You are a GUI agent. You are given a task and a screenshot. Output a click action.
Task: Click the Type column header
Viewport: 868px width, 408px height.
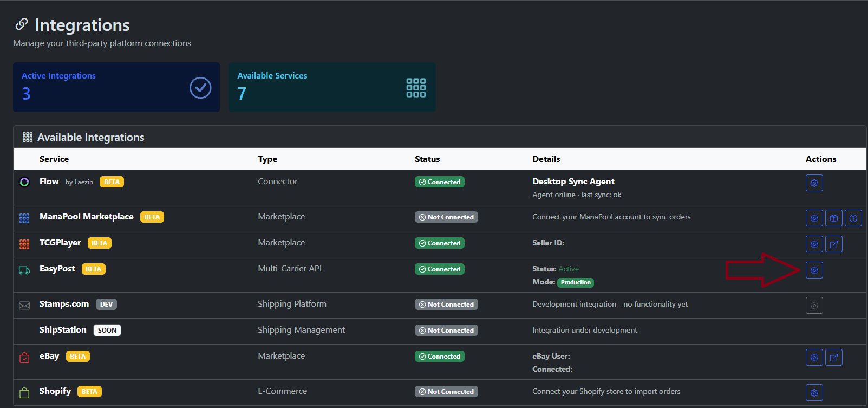(267, 159)
